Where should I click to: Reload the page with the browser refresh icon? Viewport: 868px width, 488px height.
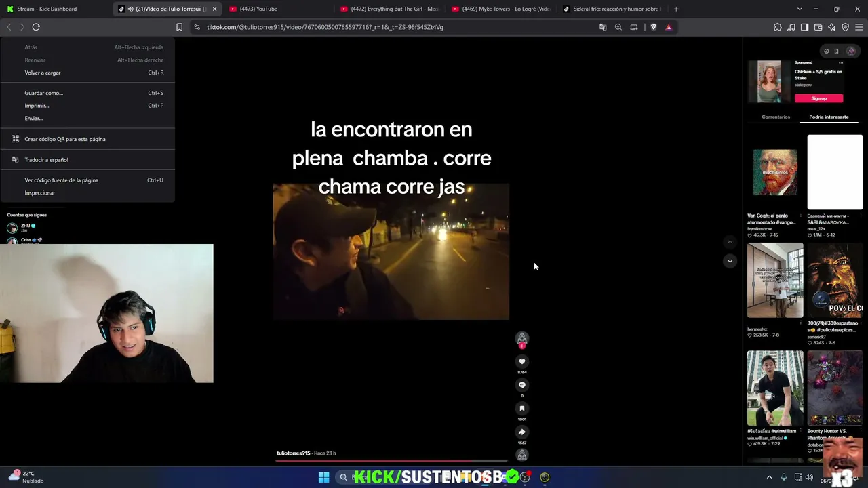36,27
